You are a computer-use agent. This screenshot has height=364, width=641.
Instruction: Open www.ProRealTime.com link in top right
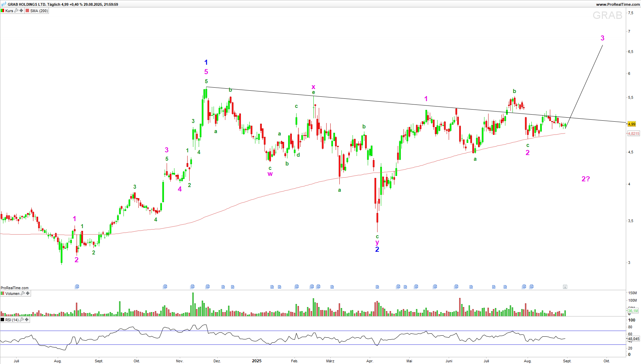[617, 4]
